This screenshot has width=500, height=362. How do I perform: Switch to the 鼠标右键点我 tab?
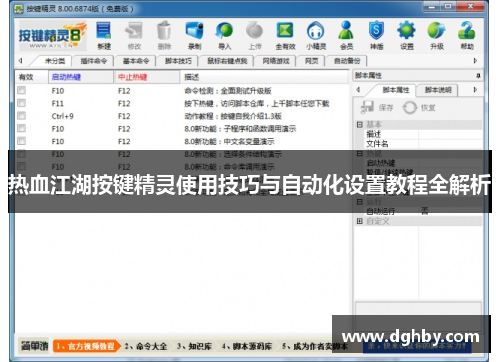click(227, 61)
